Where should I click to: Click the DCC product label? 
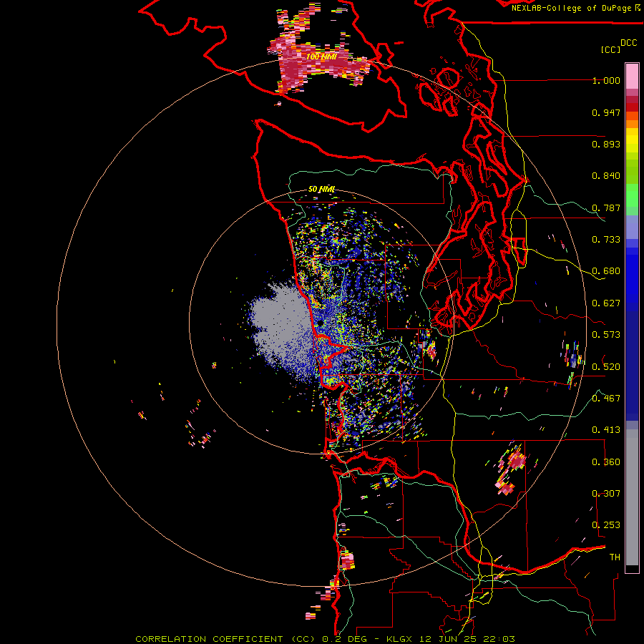click(628, 43)
